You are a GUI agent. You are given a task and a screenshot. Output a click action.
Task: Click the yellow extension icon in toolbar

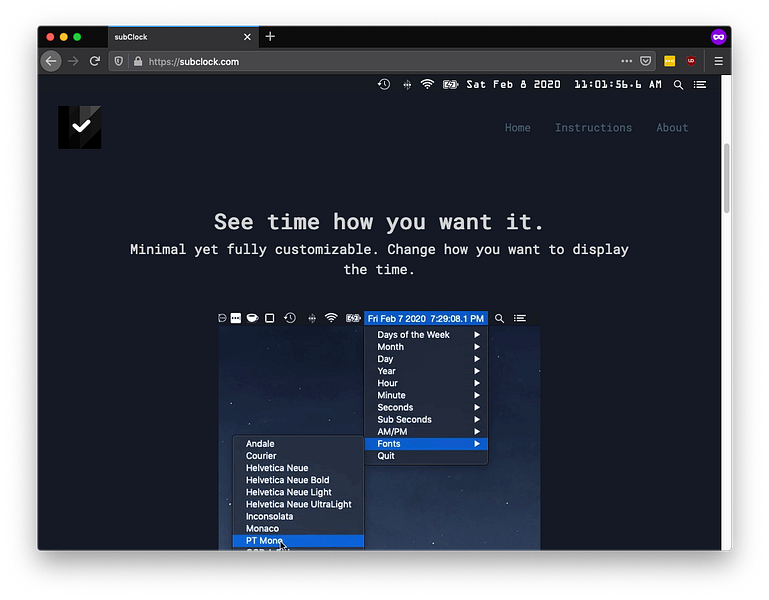(669, 61)
